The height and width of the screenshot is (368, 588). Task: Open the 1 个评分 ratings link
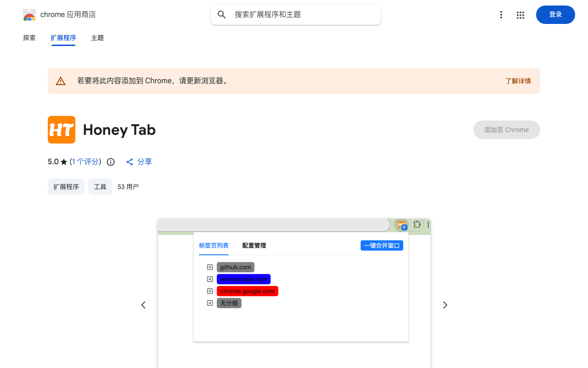85,162
